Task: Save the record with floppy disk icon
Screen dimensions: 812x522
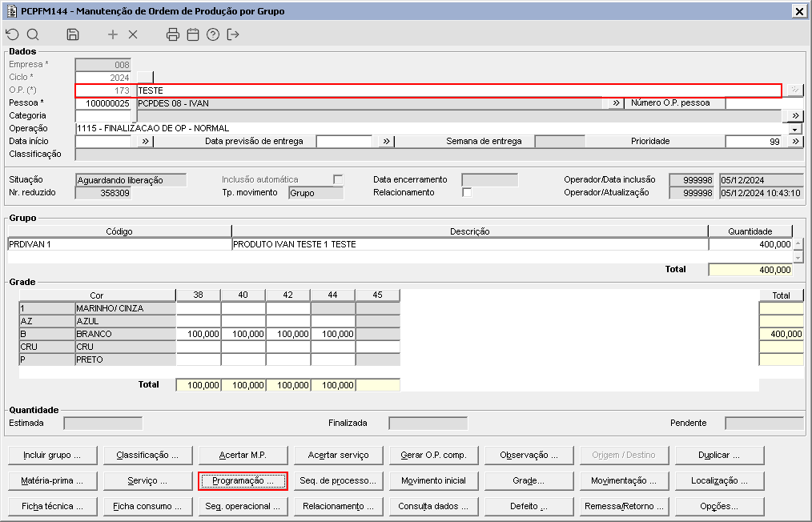Action: (x=73, y=34)
